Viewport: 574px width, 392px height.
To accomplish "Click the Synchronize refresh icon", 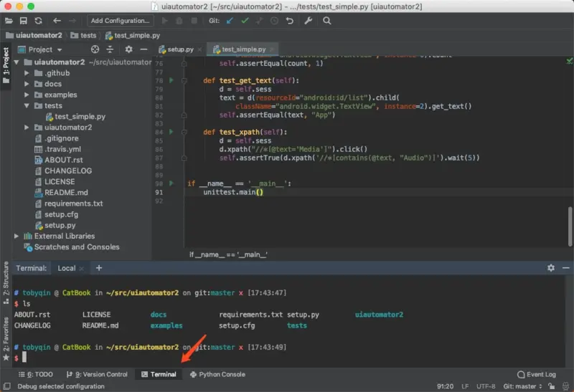I will tap(39, 21).
